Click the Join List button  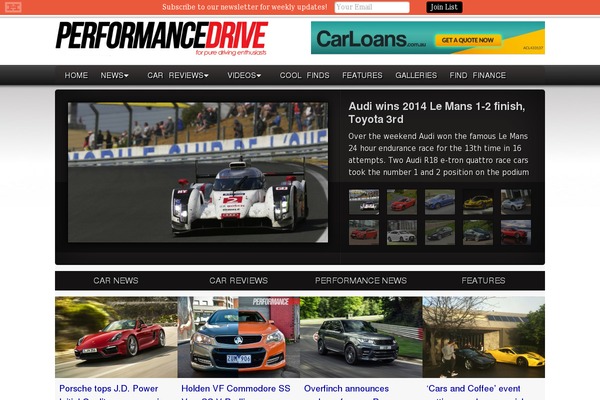(x=444, y=7)
